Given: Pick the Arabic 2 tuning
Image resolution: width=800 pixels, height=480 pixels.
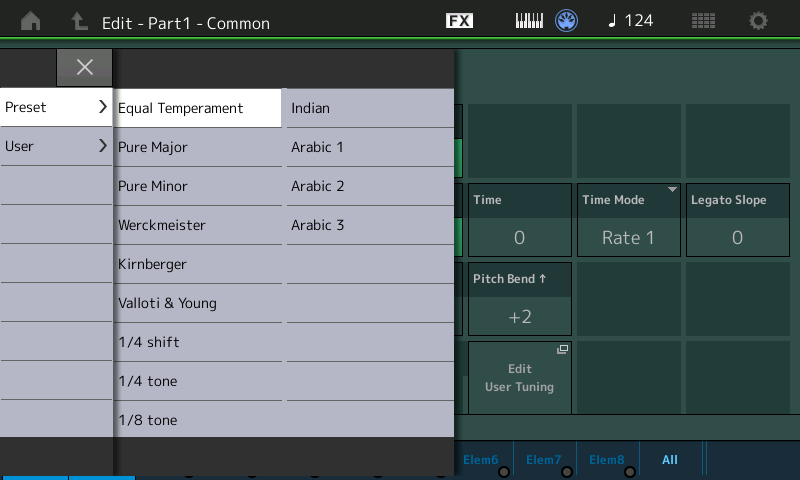Looking at the screenshot, I should click(x=369, y=186).
